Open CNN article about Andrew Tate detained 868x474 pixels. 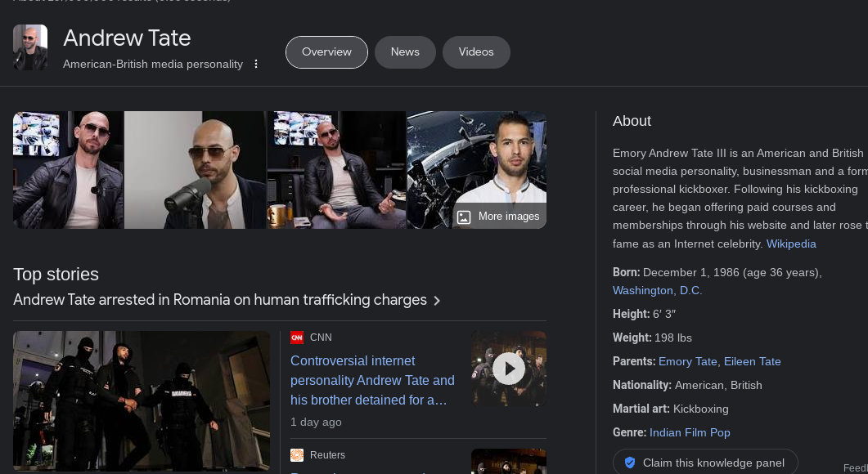pyautogui.click(x=372, y=381)
